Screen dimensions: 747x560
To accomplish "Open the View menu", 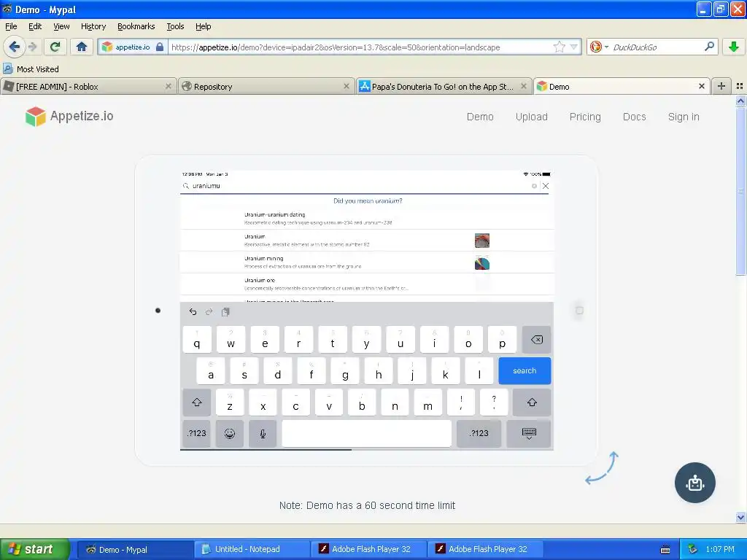I will tap(61, 26).
